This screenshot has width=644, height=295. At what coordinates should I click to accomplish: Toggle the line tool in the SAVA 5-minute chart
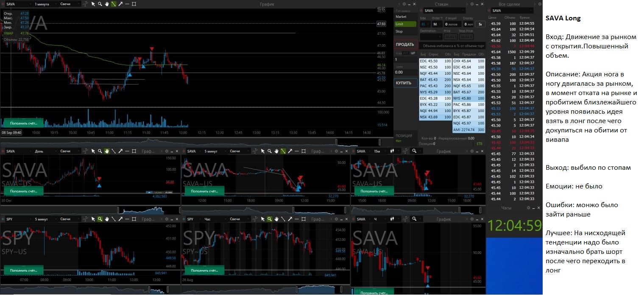283,151
